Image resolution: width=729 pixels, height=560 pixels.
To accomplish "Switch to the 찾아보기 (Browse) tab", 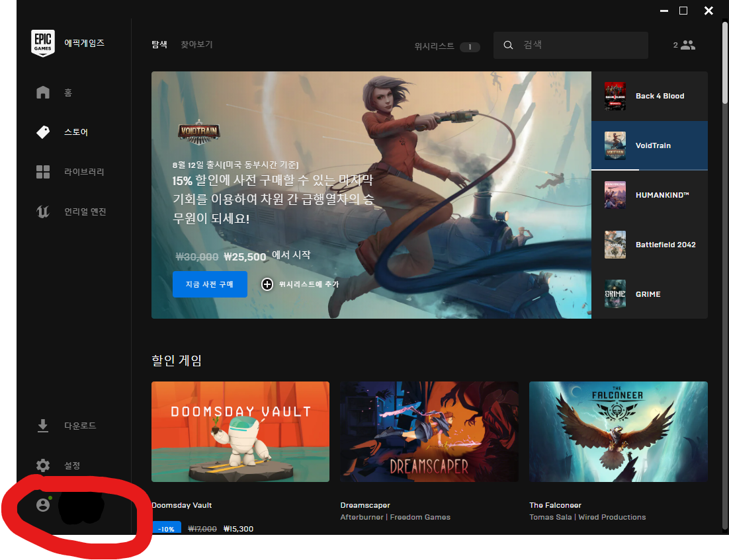I will tap(196, 44).
